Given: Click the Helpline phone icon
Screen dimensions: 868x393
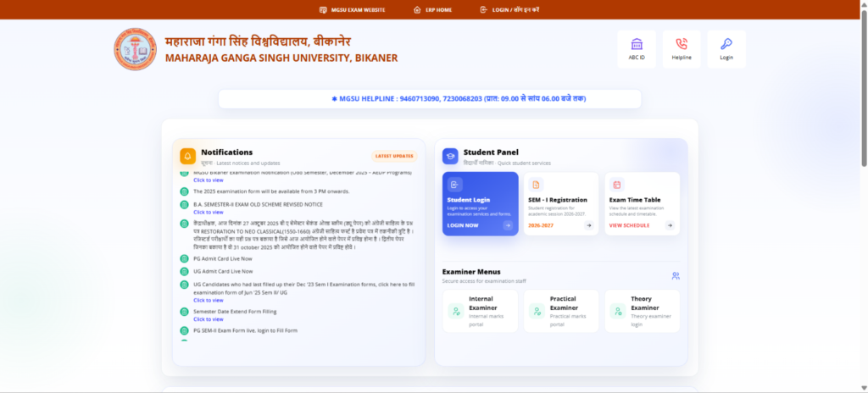Looking at the screenshot, I should 682,44.
